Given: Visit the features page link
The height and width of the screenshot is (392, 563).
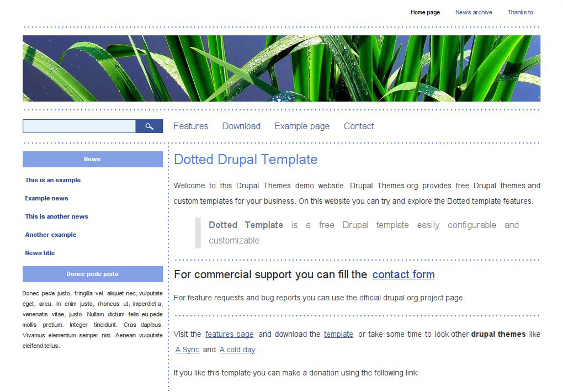Looking at the screenshot, I should coord(229,334).
